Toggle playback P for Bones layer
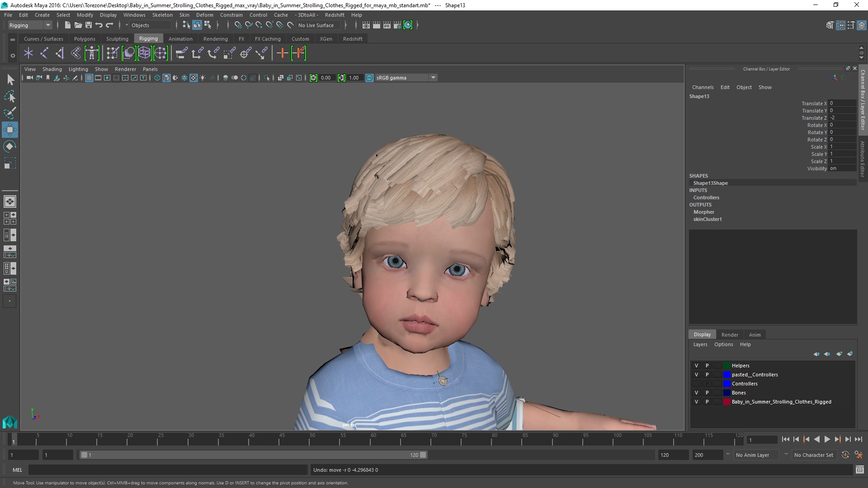Image resolution: width=868 pixels, height=488 pixels. pos(707,393)
